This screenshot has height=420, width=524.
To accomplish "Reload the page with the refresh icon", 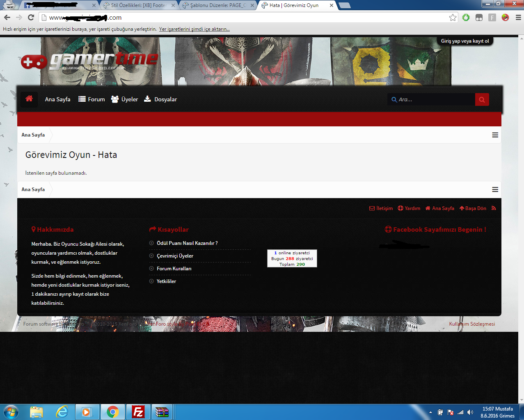I will coord(31,17).
